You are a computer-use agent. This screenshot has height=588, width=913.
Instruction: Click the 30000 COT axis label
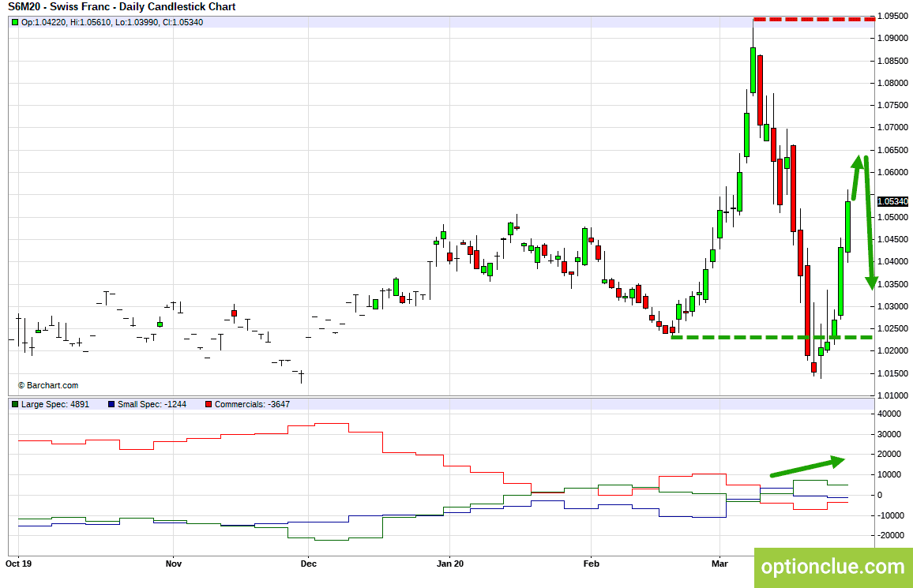click(889, 434)
